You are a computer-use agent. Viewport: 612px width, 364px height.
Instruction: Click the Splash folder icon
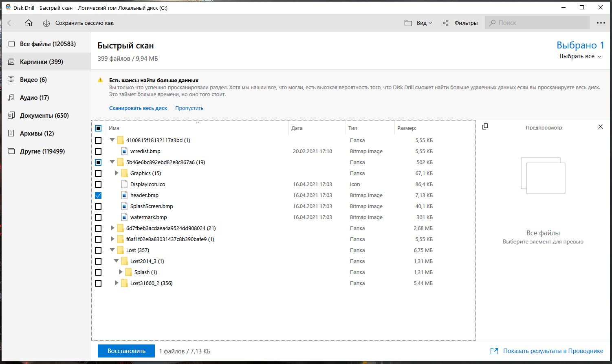[x=128, y=272]
